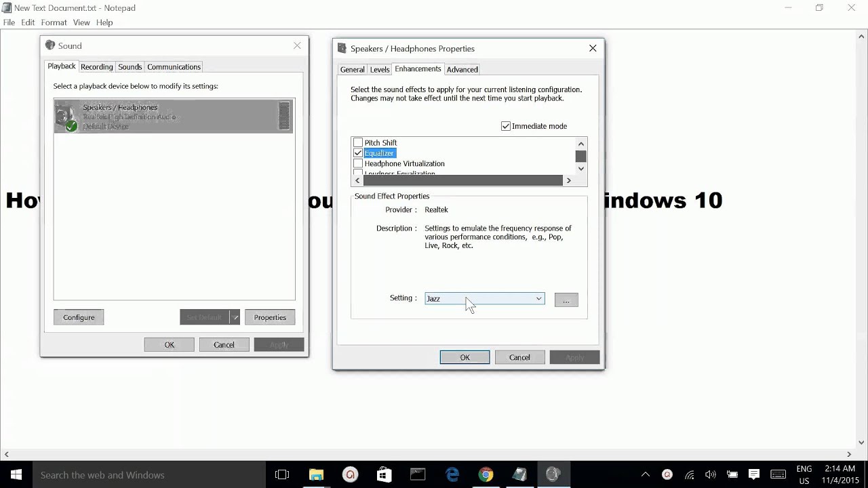Open the Store app on the taskbar

tap(384, 474)
